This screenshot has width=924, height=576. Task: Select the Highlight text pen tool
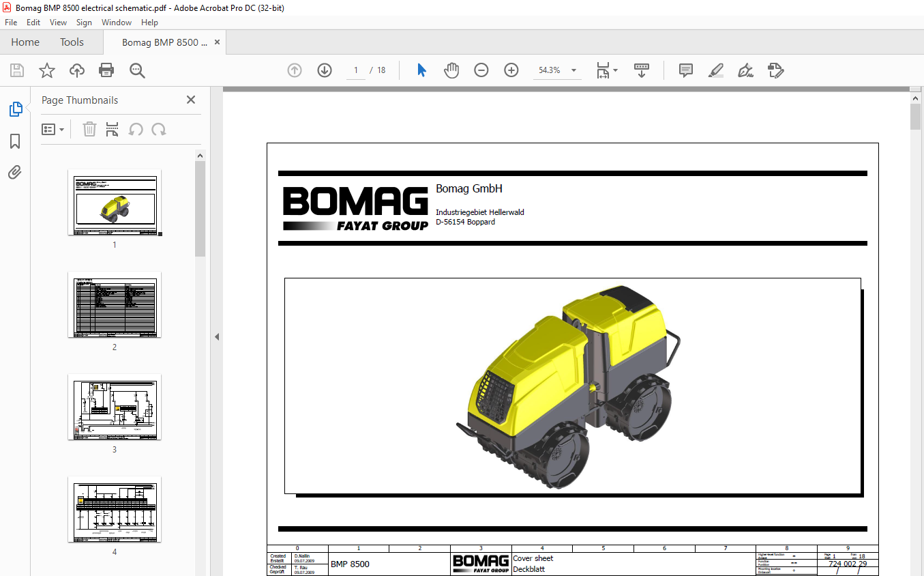click(716, 70)
